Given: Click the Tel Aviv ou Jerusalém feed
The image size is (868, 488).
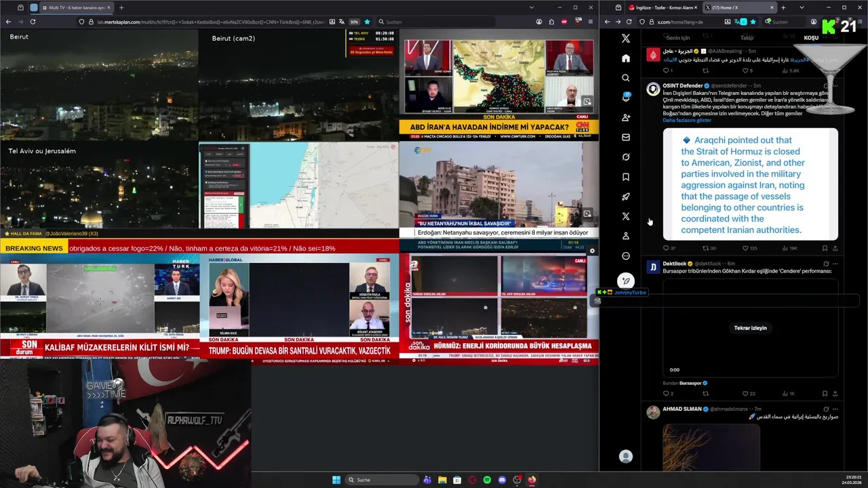Looking at the screenshot, I should [99, 186].
